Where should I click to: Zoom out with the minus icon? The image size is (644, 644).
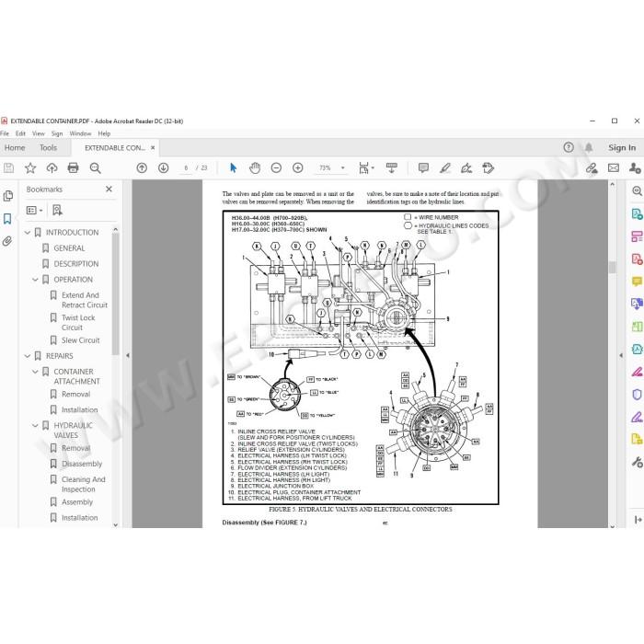[276, 168]
